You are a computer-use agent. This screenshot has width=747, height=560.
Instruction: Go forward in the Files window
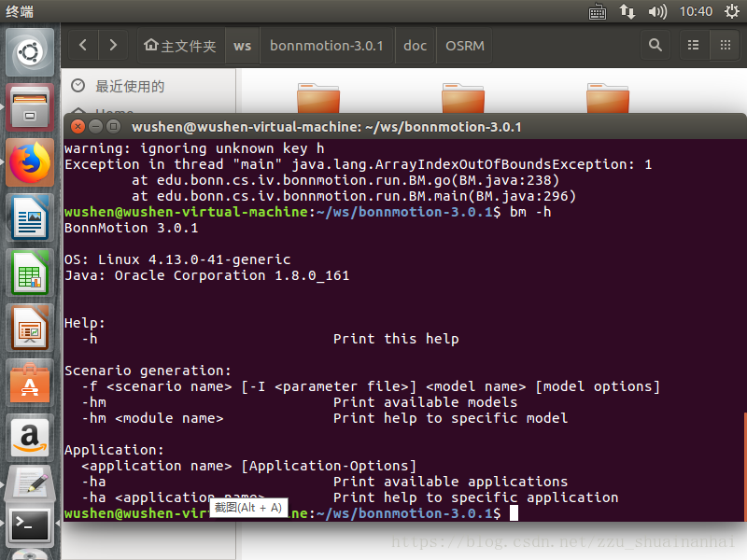[x=113, y=45]
